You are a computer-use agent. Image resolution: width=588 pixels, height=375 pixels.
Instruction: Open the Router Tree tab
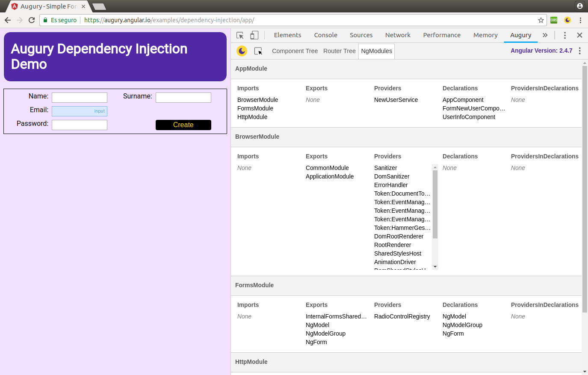[339, 51]
